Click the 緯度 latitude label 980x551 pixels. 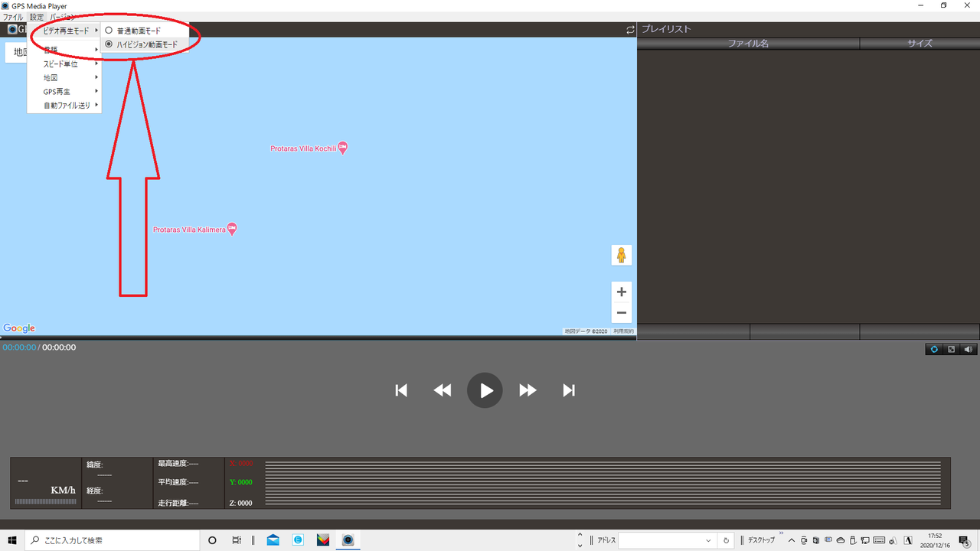tap(94, 465)
